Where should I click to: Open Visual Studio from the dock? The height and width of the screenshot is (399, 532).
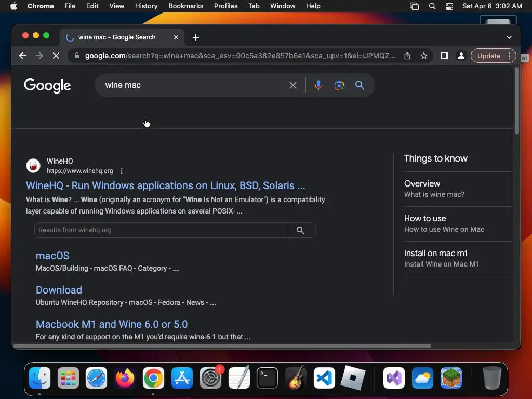click(394, 378)
